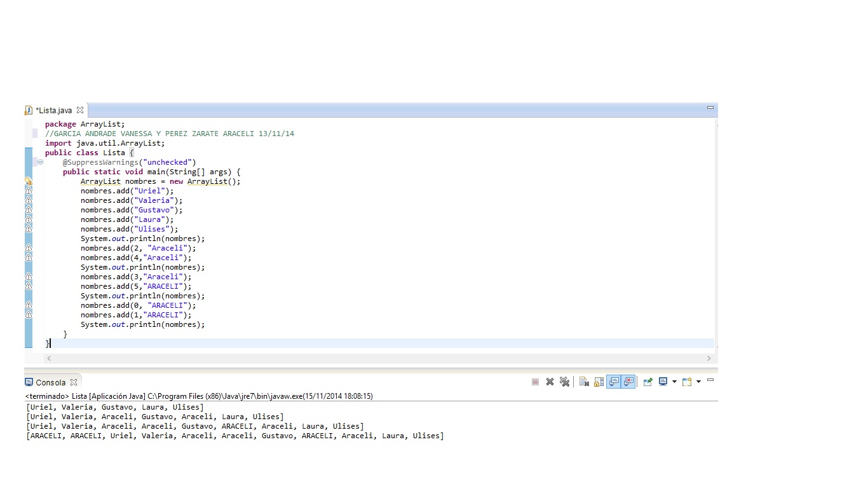
Task: Clear the console output
Action: pos(584,382)
